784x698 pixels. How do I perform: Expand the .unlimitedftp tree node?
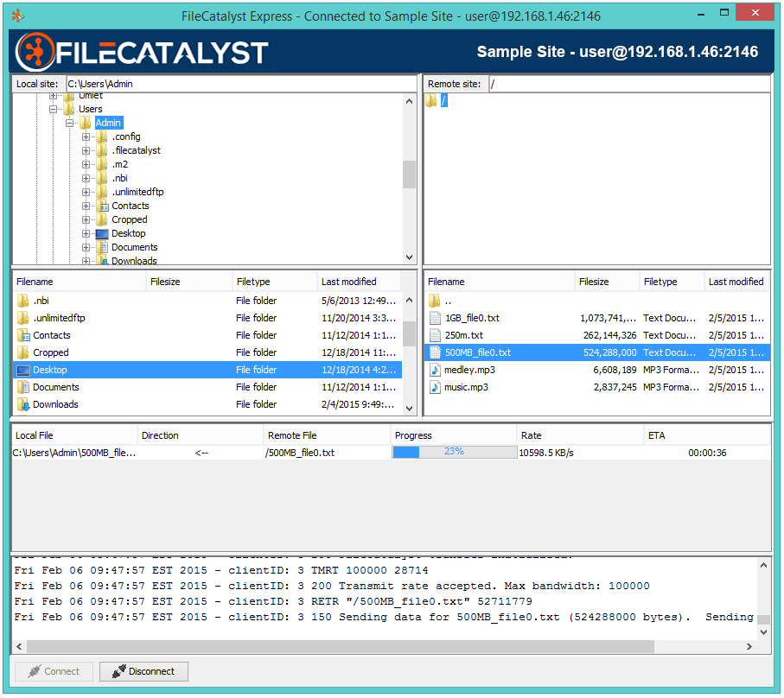click(x=86, y=191)
